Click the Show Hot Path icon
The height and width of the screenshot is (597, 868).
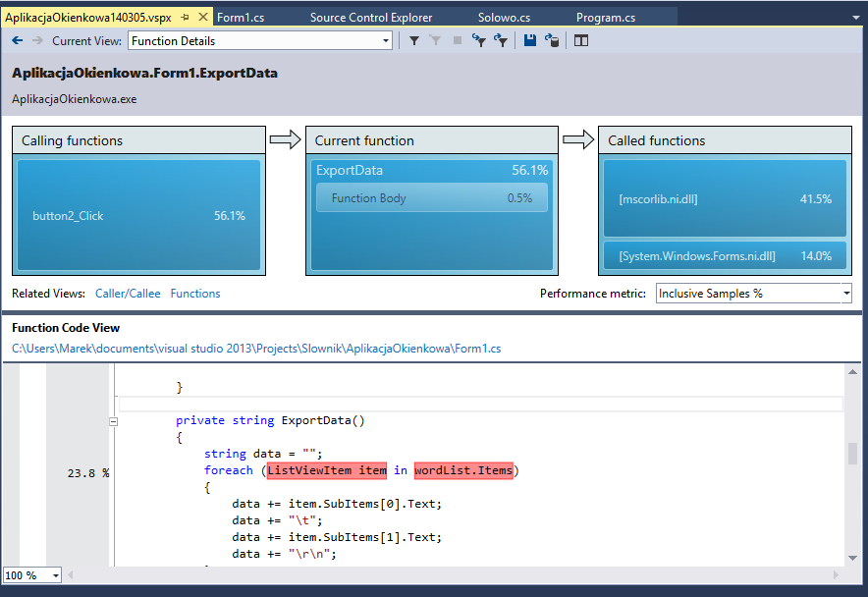click(x=479, y=40)
